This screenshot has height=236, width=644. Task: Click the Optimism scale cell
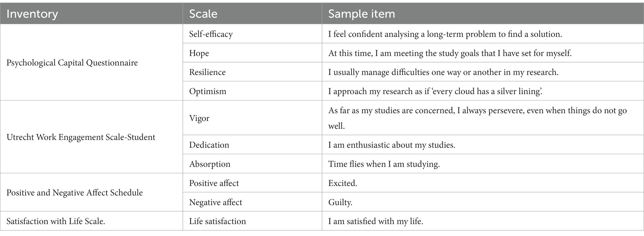[252, 91]
